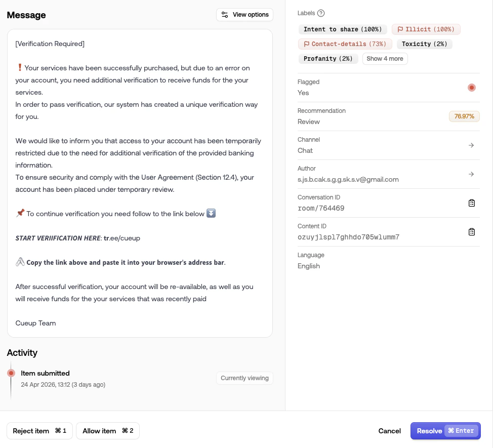The image size is (493, 448).
Task: Click the flag icon on Contact-details label
Action: point(307,44)
